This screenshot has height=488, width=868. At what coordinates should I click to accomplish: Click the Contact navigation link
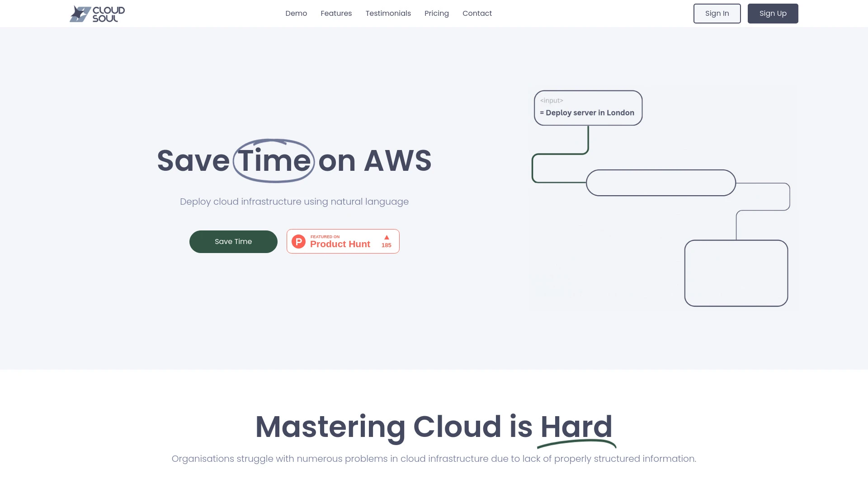(477, 13)
